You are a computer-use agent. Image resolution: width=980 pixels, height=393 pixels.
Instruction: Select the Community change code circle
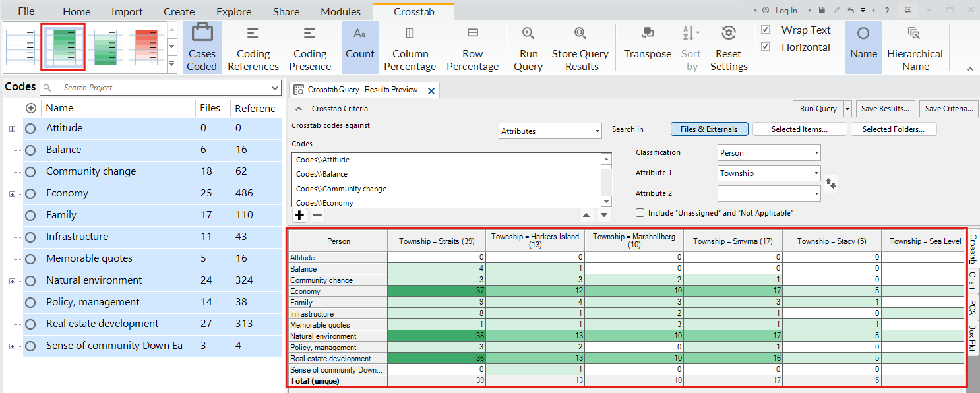(30, 171)
